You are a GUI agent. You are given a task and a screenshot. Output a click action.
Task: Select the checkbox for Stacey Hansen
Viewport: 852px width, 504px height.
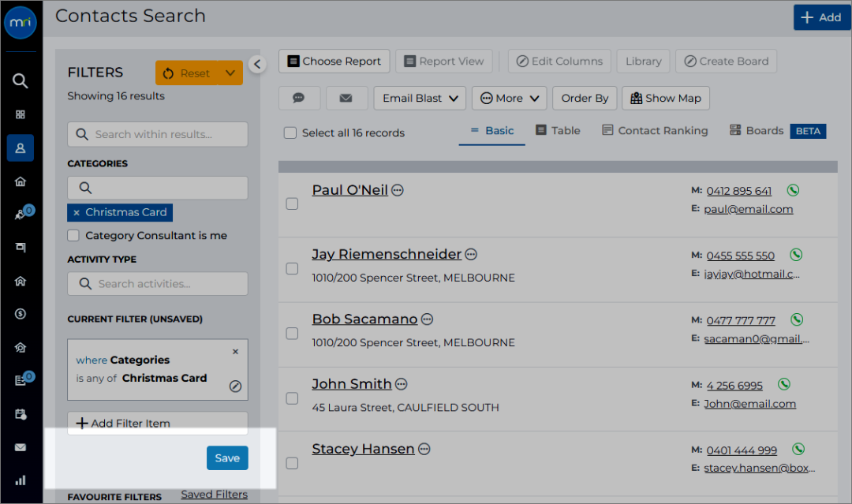293,463
